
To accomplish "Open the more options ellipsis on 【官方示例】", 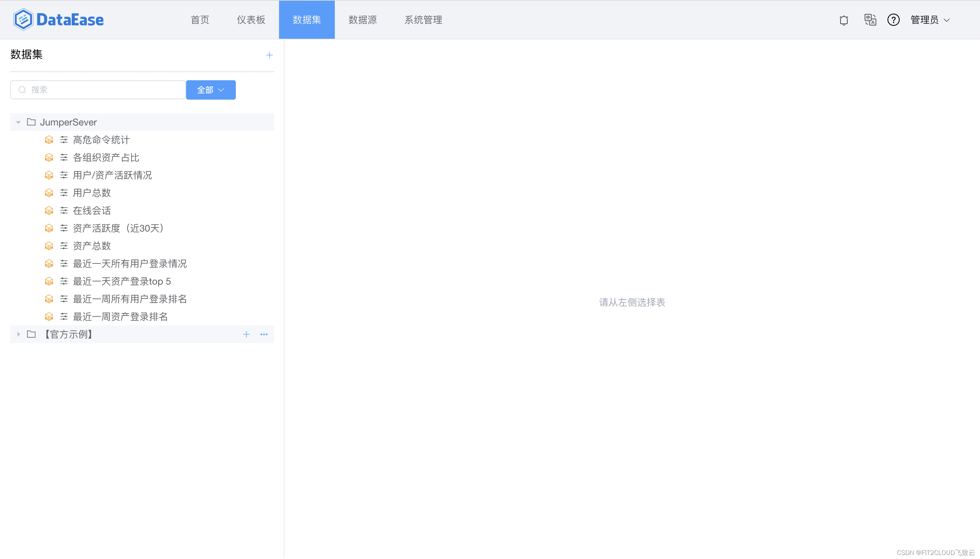I will (x=264, y=334).
